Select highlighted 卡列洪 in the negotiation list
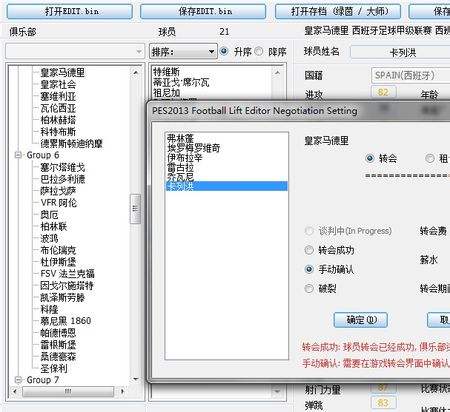Image resolution: width=450 pixels, height=412 pixels. coord(227,186)
